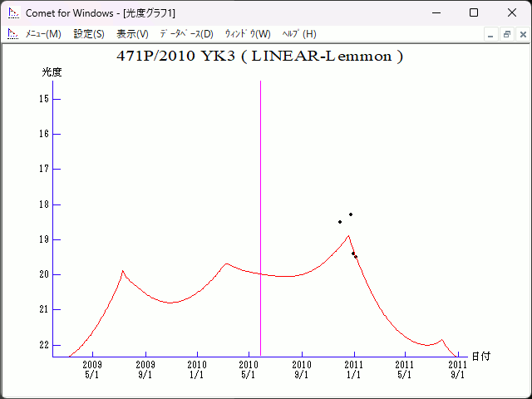This screenshot has width=532, height=399.
Task: Click the 光度 magnitude axis label
Action: (x=52, y=72)
